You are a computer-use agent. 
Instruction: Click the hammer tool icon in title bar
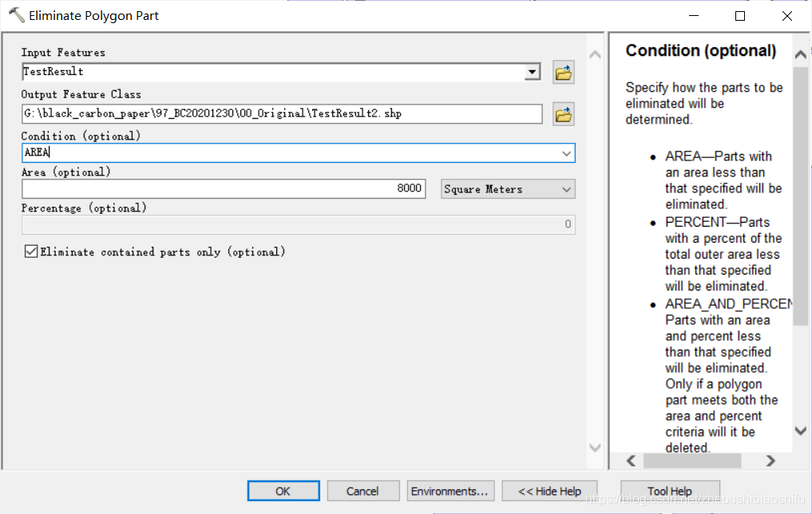[x=16, y=15]
